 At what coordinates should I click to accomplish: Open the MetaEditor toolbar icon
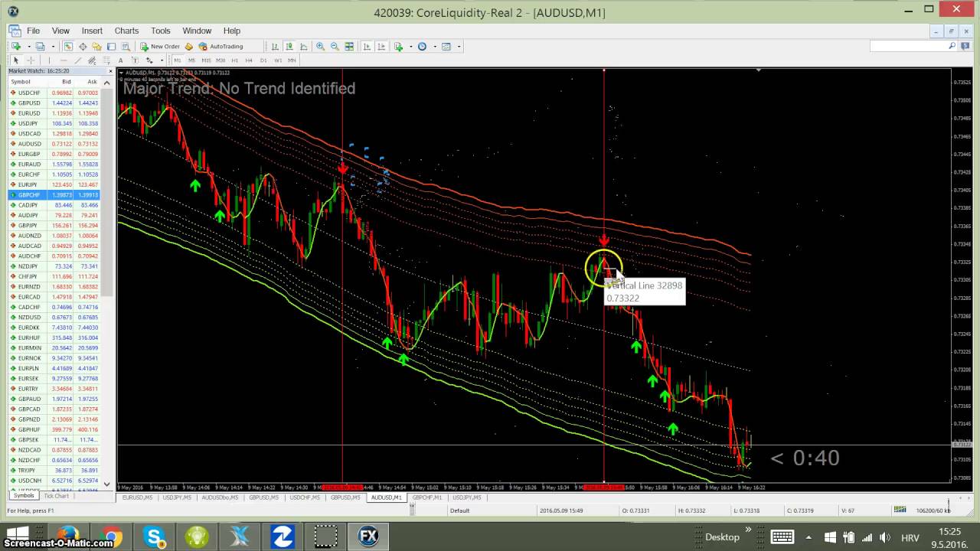point(188,47)
